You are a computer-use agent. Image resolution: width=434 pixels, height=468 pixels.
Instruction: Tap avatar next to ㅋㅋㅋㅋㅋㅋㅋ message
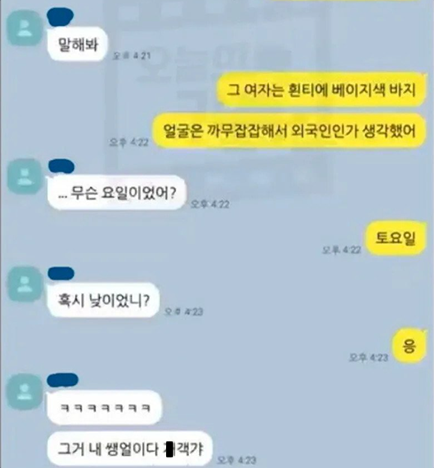24,391
